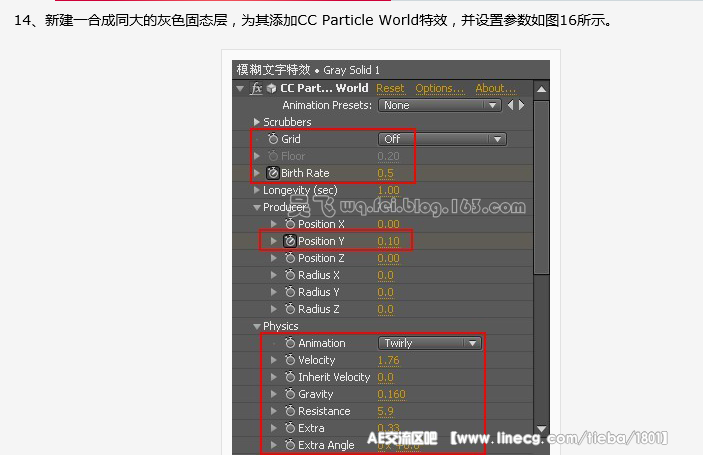Screen dimensions: 703x455
Task: Open the Animation dropdown set to Twirly
Action: 430,343
